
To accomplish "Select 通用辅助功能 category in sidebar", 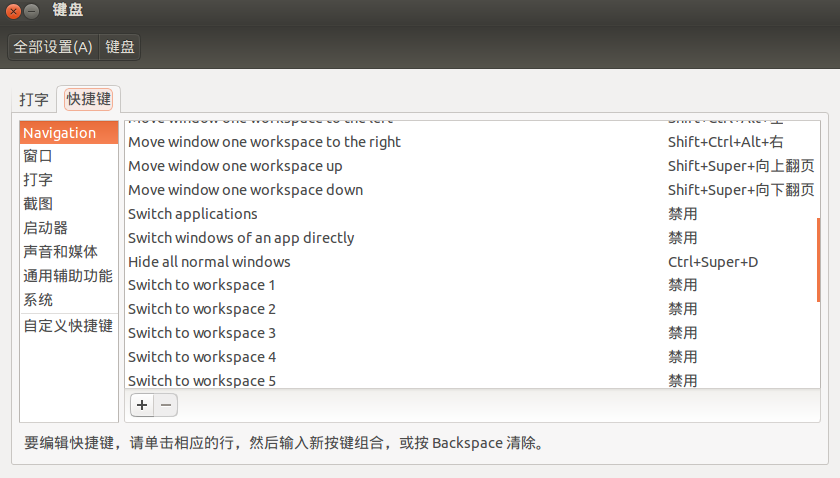I will pyautogui.click(x=69, y=275).
